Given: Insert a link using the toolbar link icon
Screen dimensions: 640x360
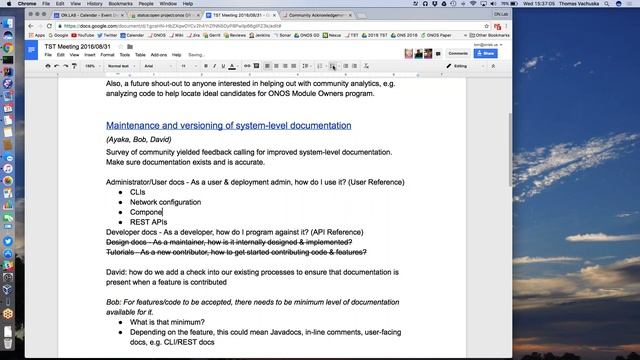Looking at the screenshot, I should (247, 66).
